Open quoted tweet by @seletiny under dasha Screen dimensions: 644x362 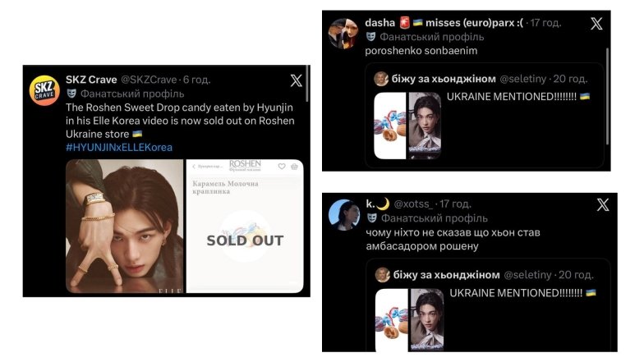point(485,115)
